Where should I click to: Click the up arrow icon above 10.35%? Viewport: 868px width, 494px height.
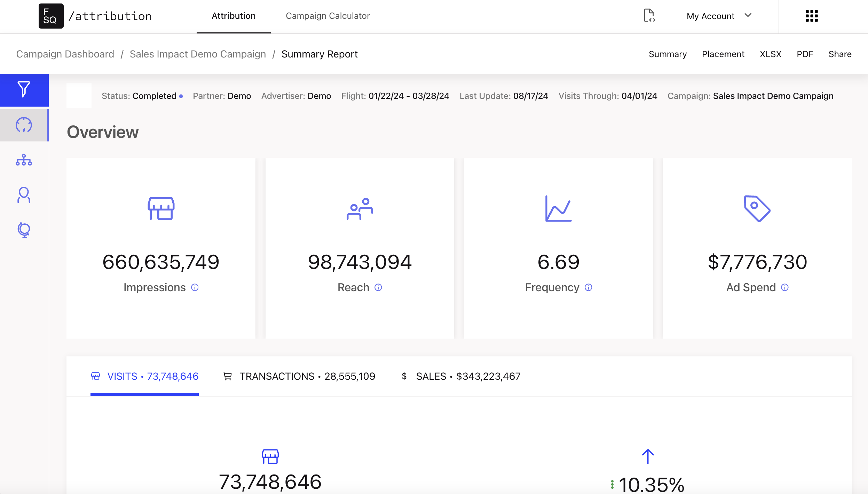[648, 456]
